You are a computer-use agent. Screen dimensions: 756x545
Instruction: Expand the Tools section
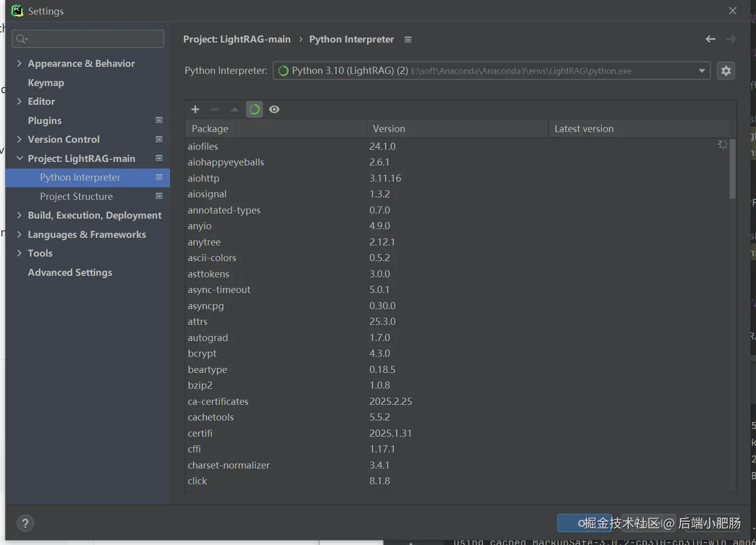(19, 253)
